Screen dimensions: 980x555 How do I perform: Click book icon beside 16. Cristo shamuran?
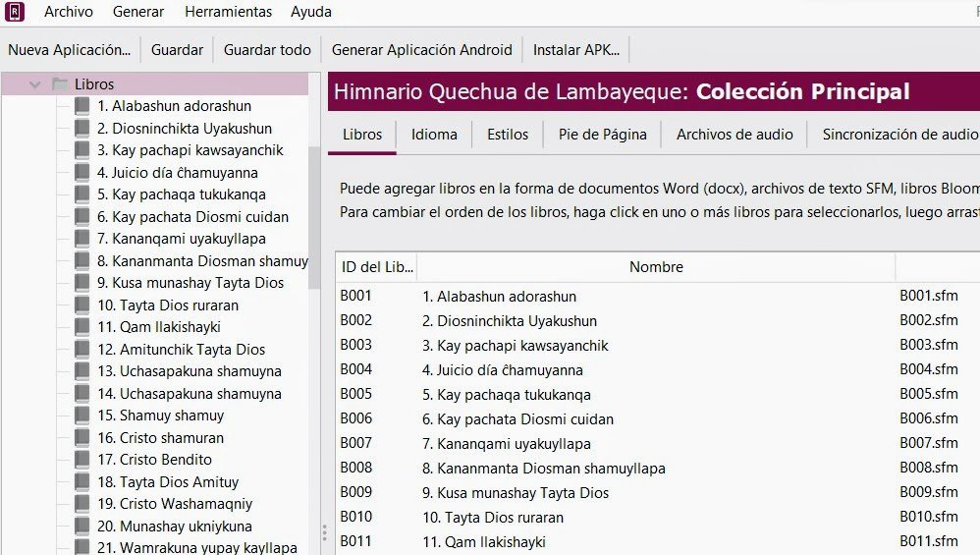tap(82, 437)
